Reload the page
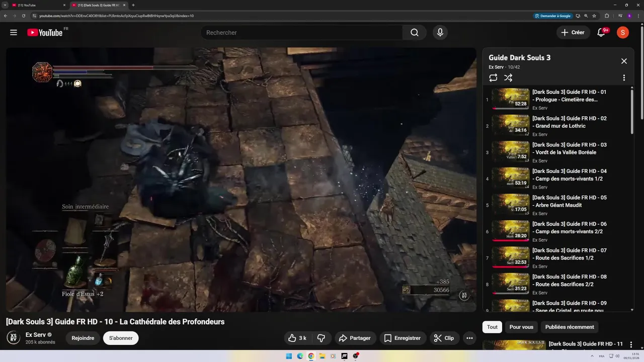Screen dimensions: 644x362 click(24, 16)
